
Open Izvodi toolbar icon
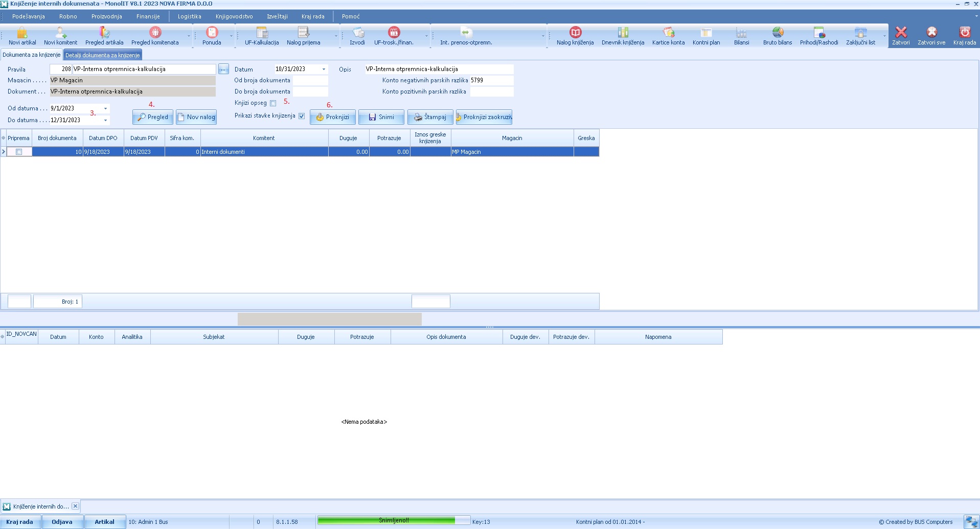[357, 36]
